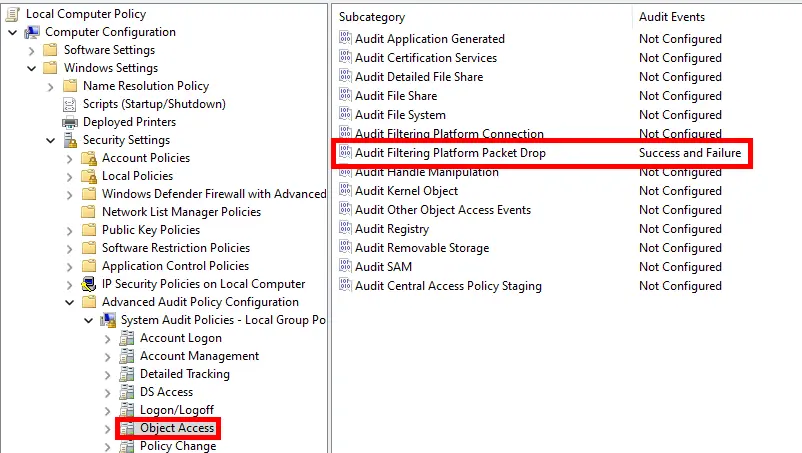Click Not Configured for Audit Kernel Object
The image size is (802, 453).
tap(680, 191)
